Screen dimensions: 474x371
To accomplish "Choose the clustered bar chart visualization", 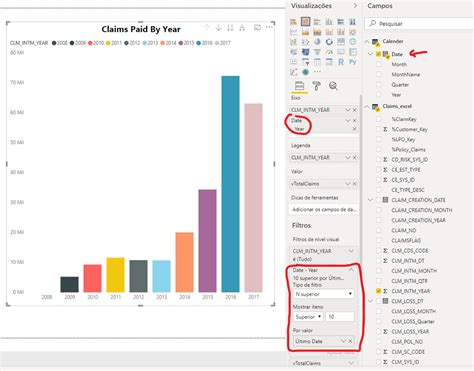I will point(317,22).
